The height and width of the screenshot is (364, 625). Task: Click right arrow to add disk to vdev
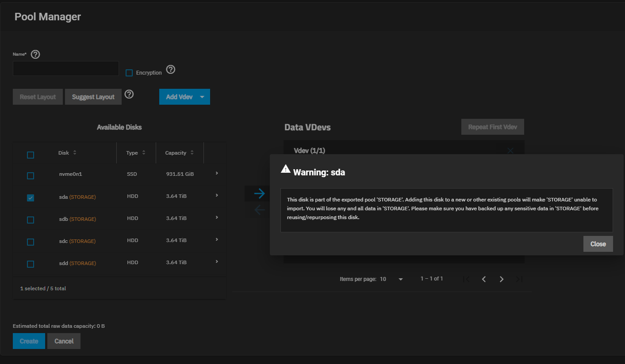click(260, 193)
